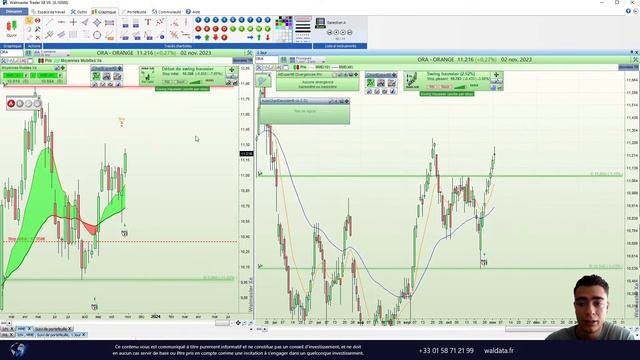Insert the first blue numbered circle marker
This screenshot has height=360, width=640.
198,20
